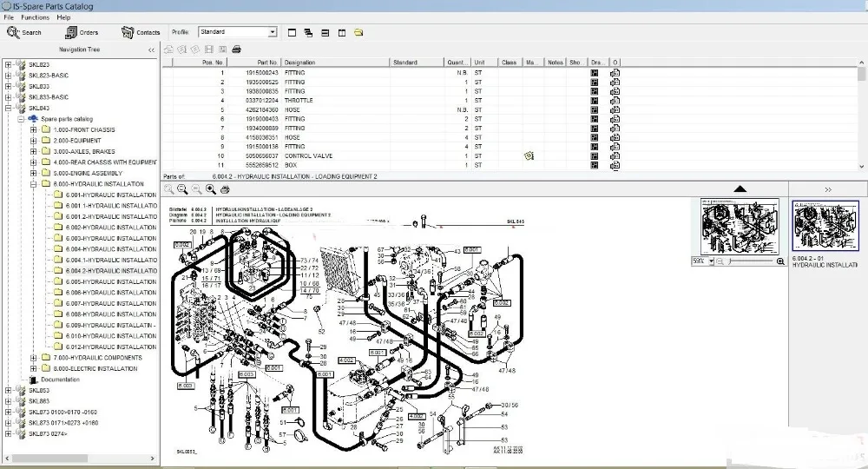Select the cascade windows layout icon

pyautogui.click(x=308, y=33)
